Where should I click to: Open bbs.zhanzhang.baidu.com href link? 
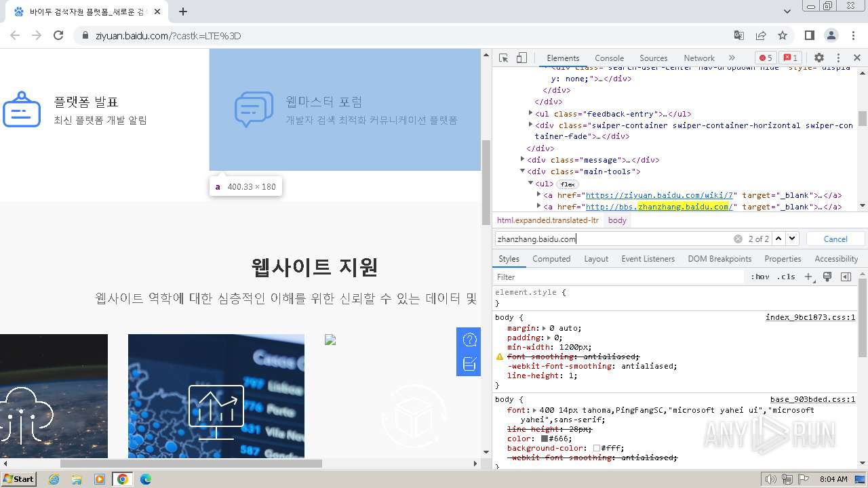659,207
